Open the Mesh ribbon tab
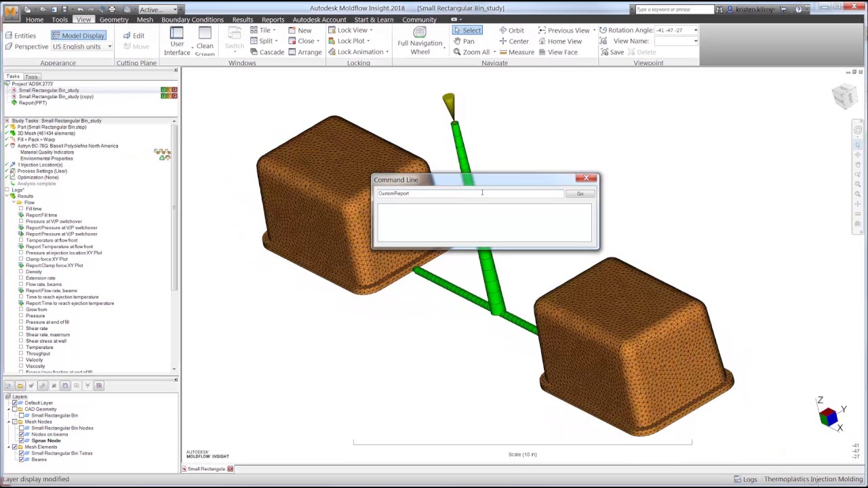The height and width of the screenshot is (488, 868). [145, 20]
